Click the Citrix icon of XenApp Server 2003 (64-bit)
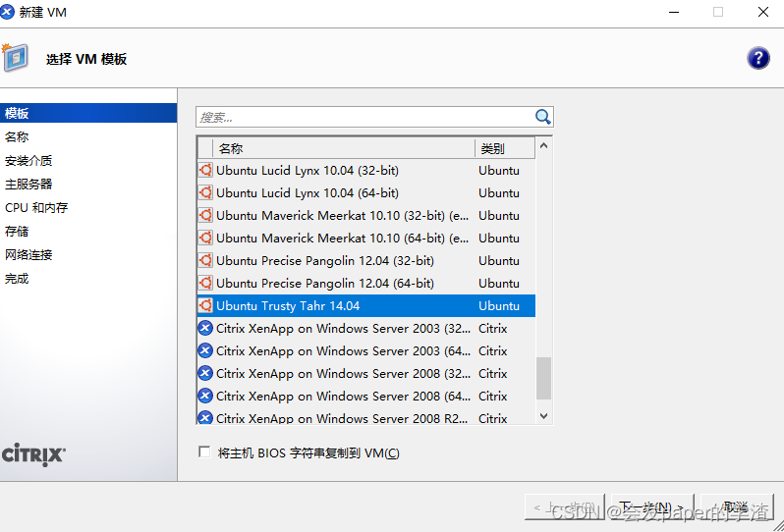This screenshot has height=532, width=784. click(x=205, y=350)
